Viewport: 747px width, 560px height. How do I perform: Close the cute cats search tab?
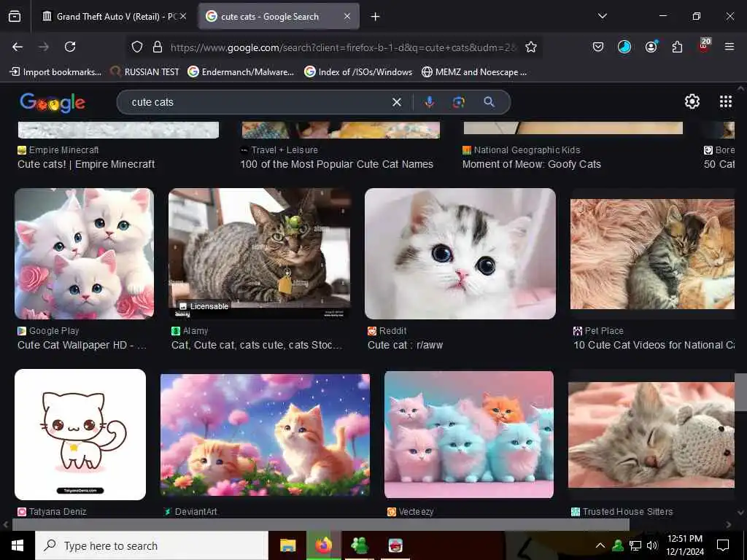347,17
